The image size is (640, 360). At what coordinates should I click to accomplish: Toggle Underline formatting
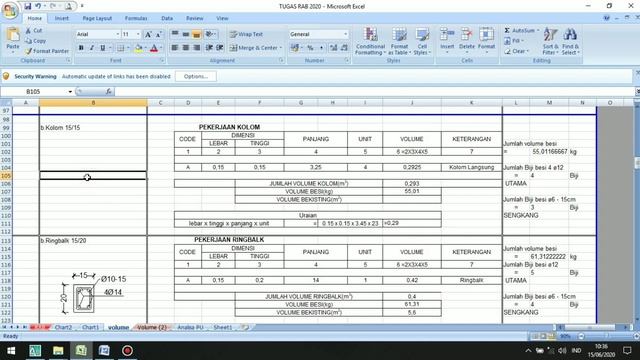102,48
